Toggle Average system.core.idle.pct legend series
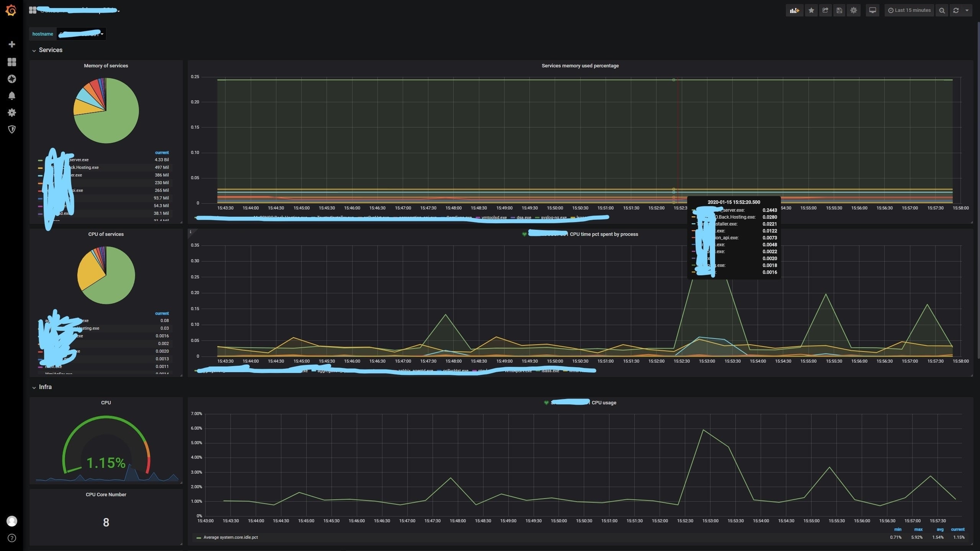The width and height of the screenshot is (980, 551). [x=230, y=537]
